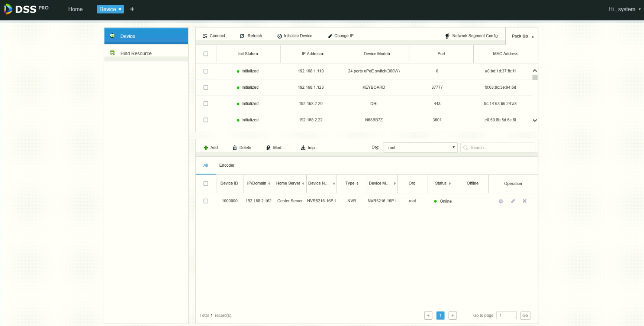Open the Org root dropdown
This screenshot has height=326, width=644.
coord(420,147)
